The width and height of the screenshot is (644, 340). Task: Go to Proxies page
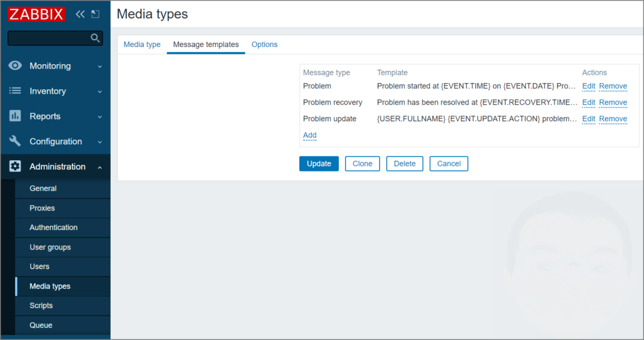(x=42, y=208)
